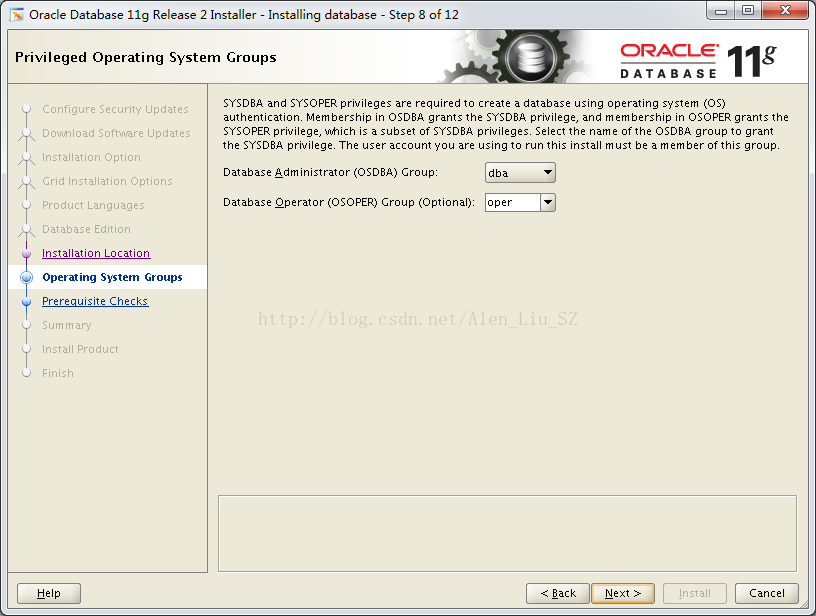Click the Database Administrator (OSDBA) Group label
The image size is (816, 616).
click(330, 172)
